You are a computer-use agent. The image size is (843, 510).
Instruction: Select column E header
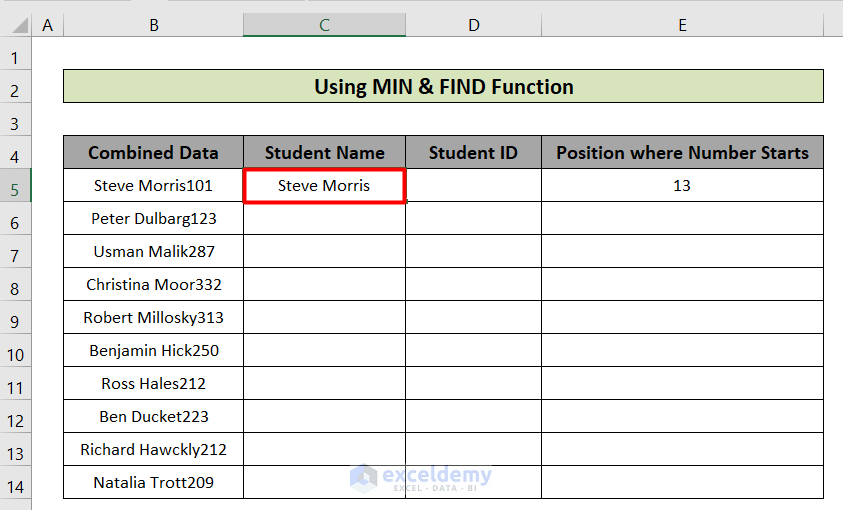tap(682, 25)
